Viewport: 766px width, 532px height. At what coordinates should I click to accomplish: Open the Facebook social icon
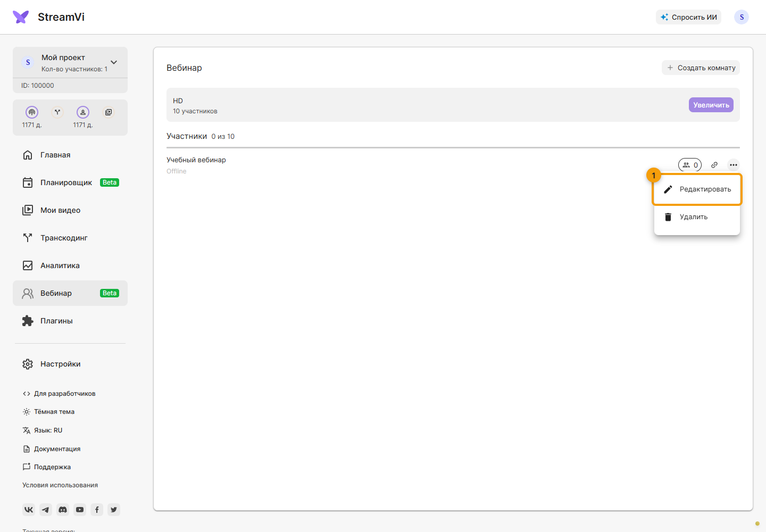pyautogui.click(x=97, y=510)
